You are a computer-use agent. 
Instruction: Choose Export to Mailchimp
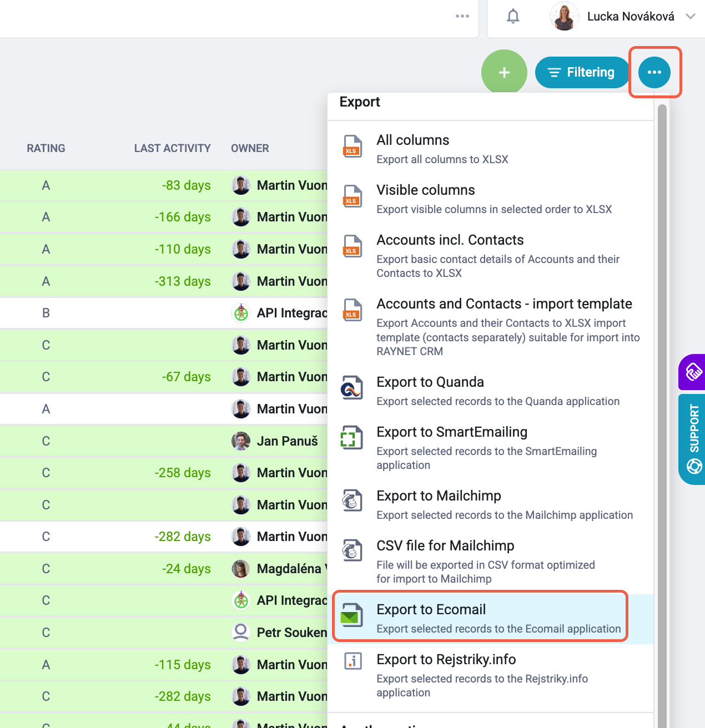[491, 504]
